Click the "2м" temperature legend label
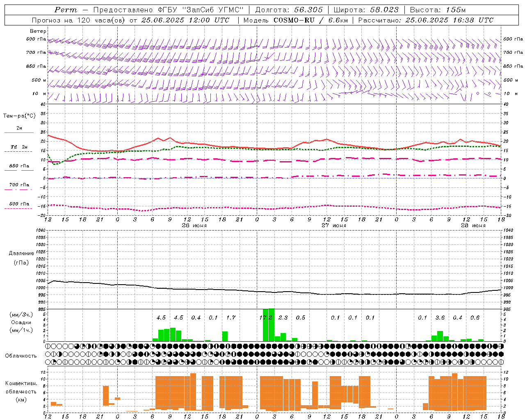The image size is (525, 420). pyautogui.click(x=19, y=128)
